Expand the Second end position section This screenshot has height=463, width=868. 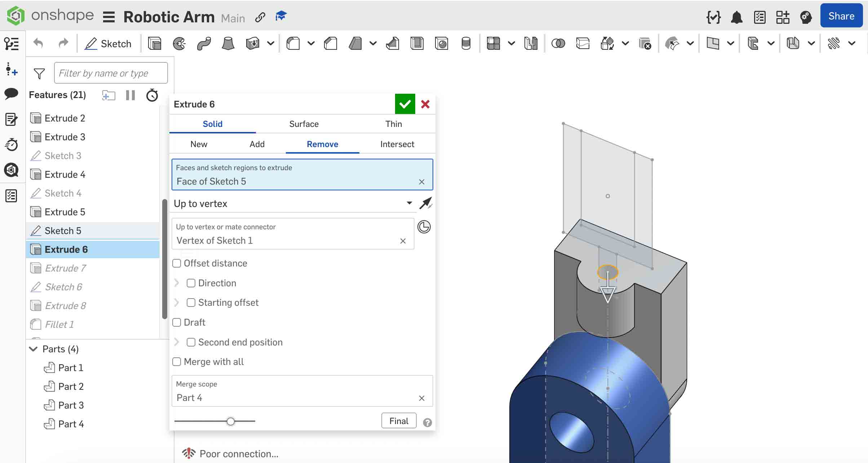pos(176,342)
